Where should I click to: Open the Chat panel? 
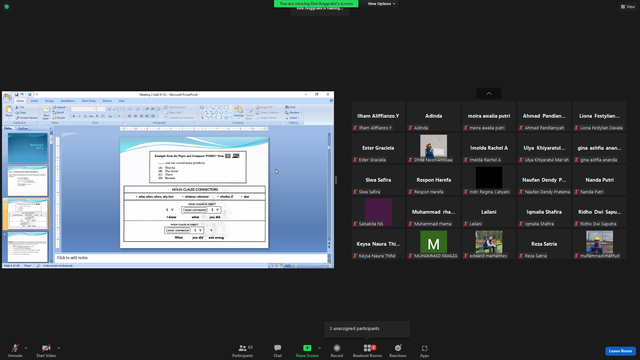278,351
